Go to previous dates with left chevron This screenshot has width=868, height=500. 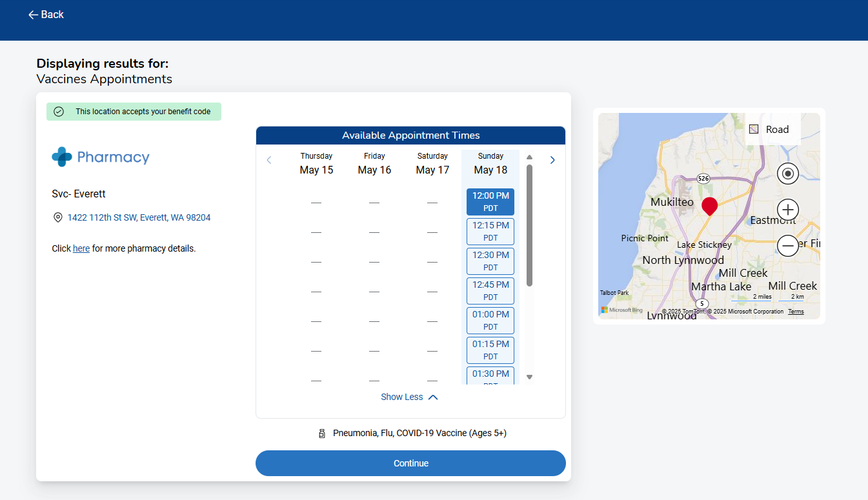click(x=269, y=161)
